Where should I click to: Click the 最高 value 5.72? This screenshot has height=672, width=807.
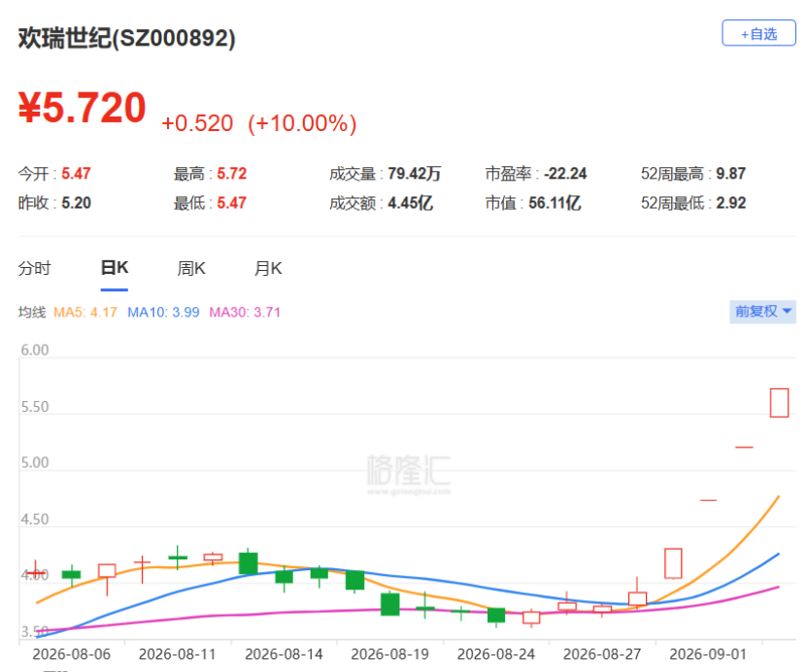[231, 174]
